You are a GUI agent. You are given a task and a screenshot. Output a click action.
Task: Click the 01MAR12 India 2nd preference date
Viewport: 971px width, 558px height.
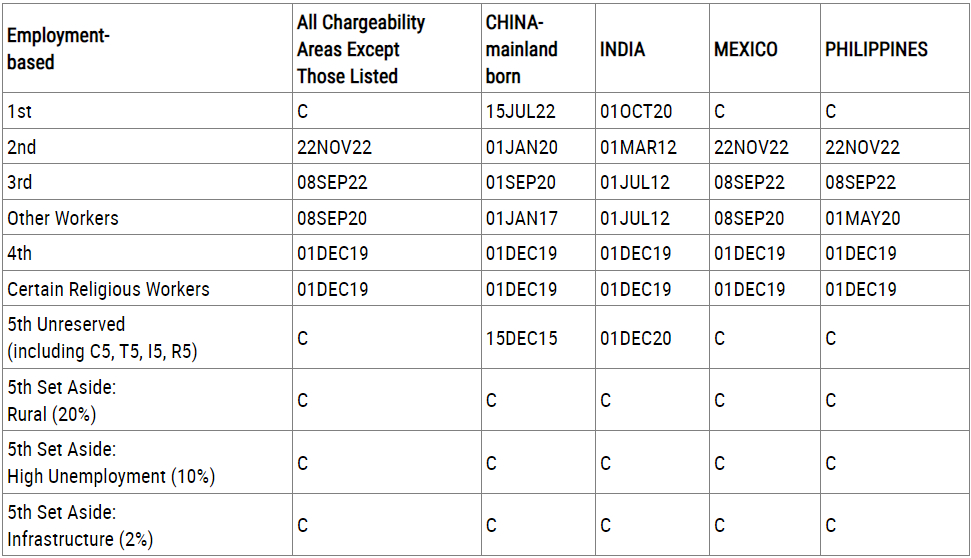[x=638, y=147]
